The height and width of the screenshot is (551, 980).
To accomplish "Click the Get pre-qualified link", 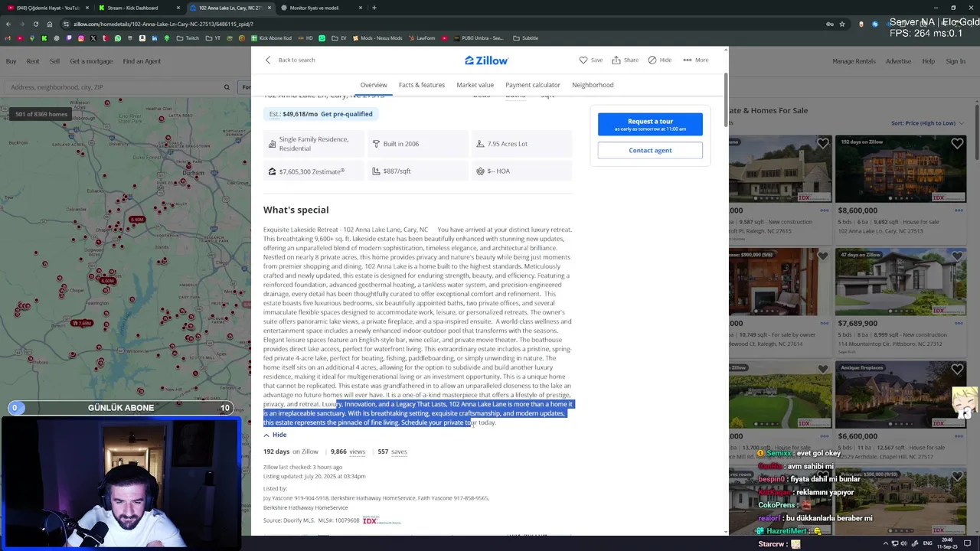I will (347, 114).
